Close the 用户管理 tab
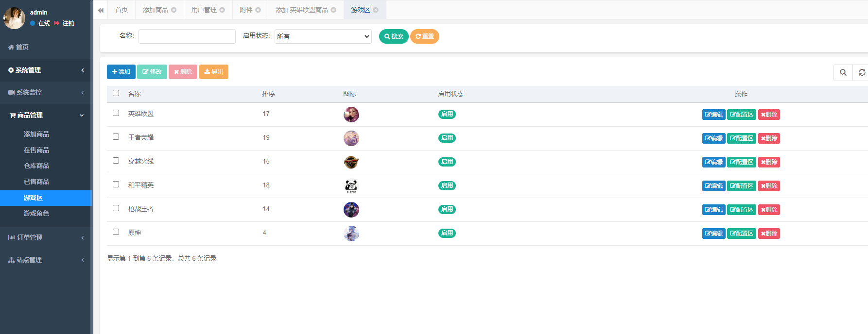The height and width of the screenshot is (334, 868). [222, 10]
